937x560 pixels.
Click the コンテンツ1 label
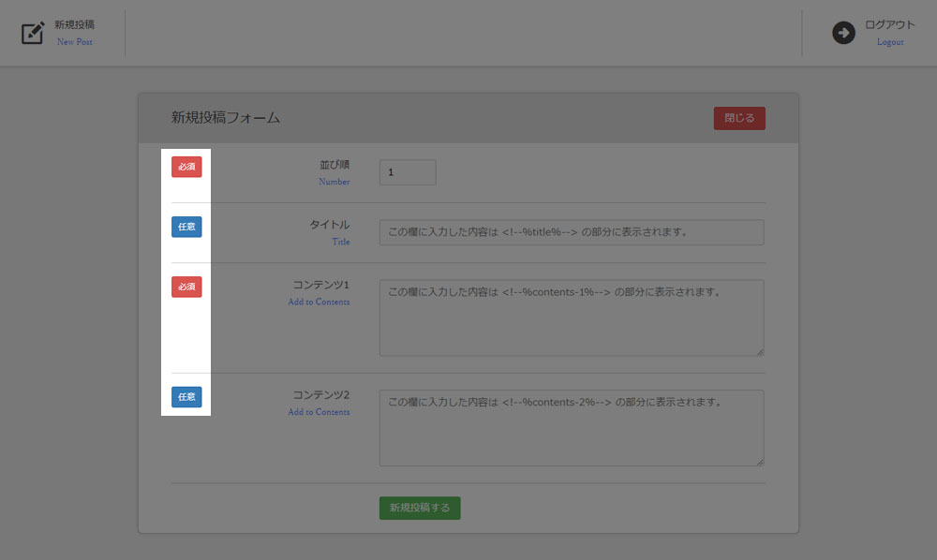(x=320, y=285)
